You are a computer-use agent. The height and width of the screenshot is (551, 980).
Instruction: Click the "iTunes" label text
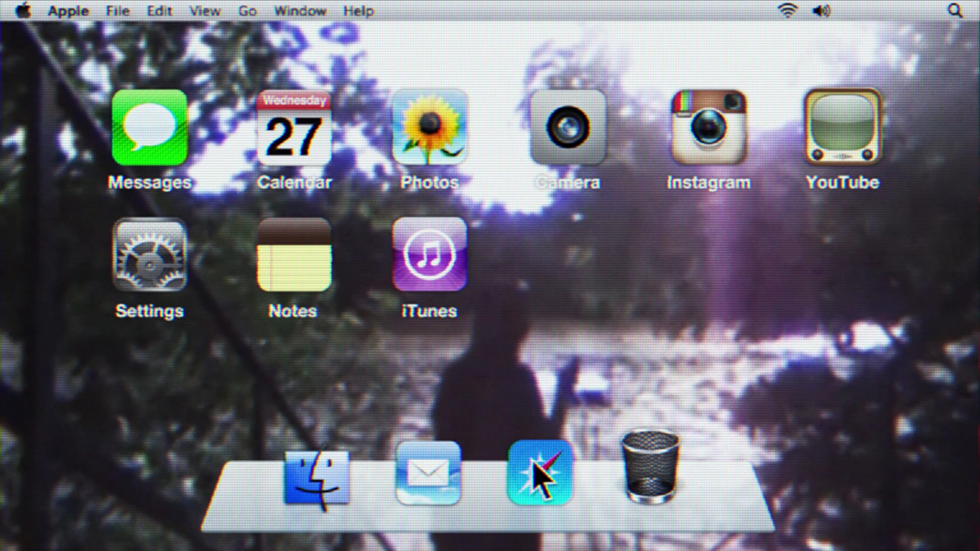(429, 311)
